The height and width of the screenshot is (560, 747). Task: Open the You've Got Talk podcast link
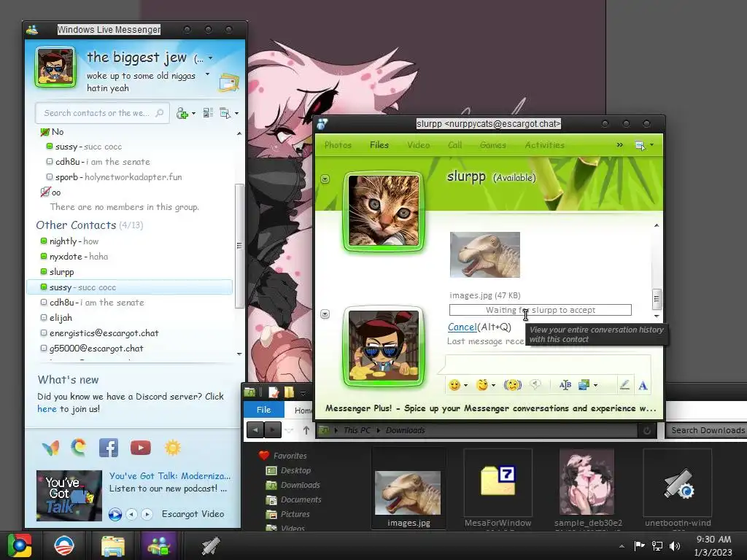click(x=169, y=475)
